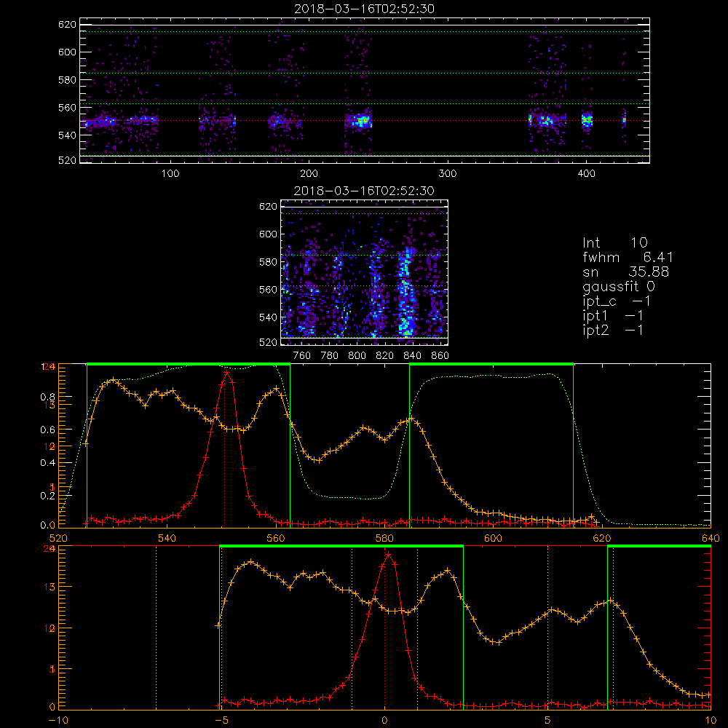Click x-axis label 560 of the upper profile plot
Image resolution: width=728 pixels, height=728 pixels.
click(276, 539)
